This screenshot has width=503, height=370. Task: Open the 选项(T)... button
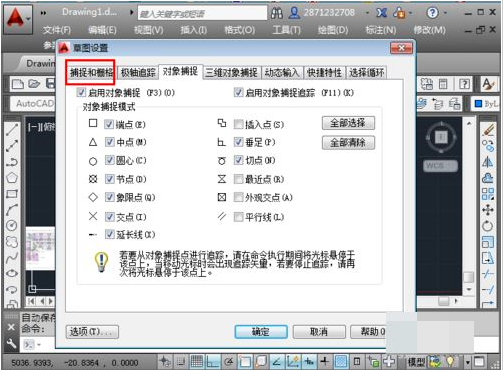click(x=92, y=332)
